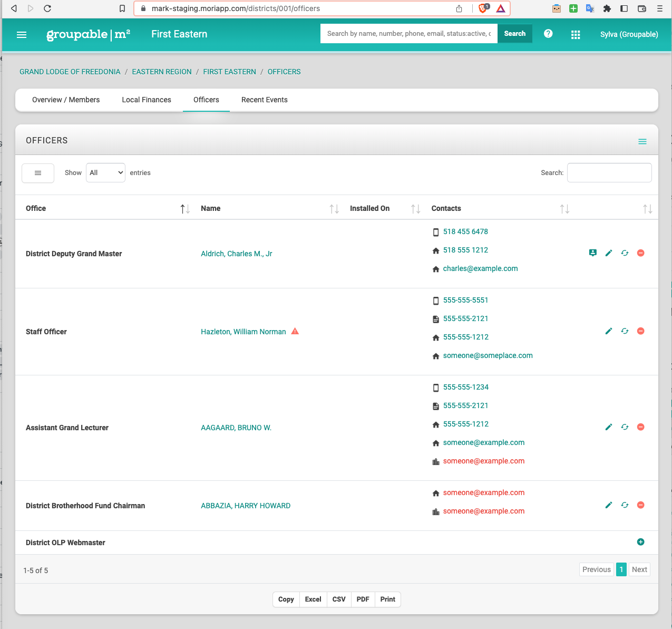The width and height of the screenshot is (672, 629).
Task: Open Sylva (Groupable) user menu
Action: pos(629,34)
